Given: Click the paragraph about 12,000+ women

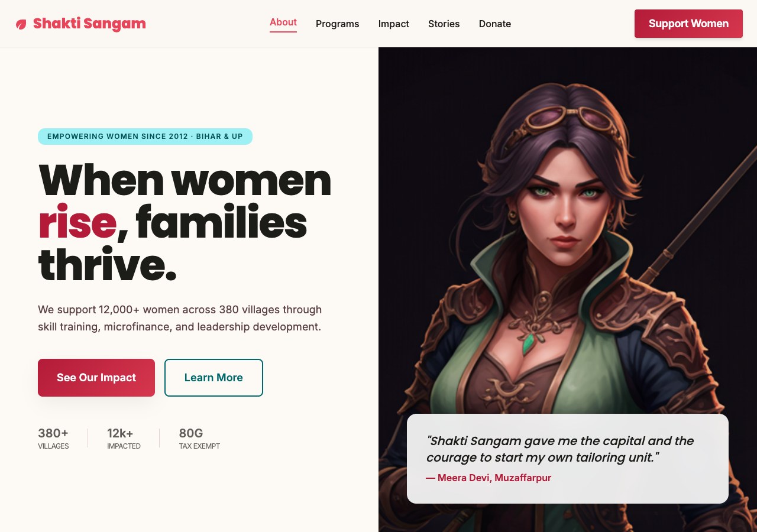Looking at the screenshot, I should coord(180,318).
